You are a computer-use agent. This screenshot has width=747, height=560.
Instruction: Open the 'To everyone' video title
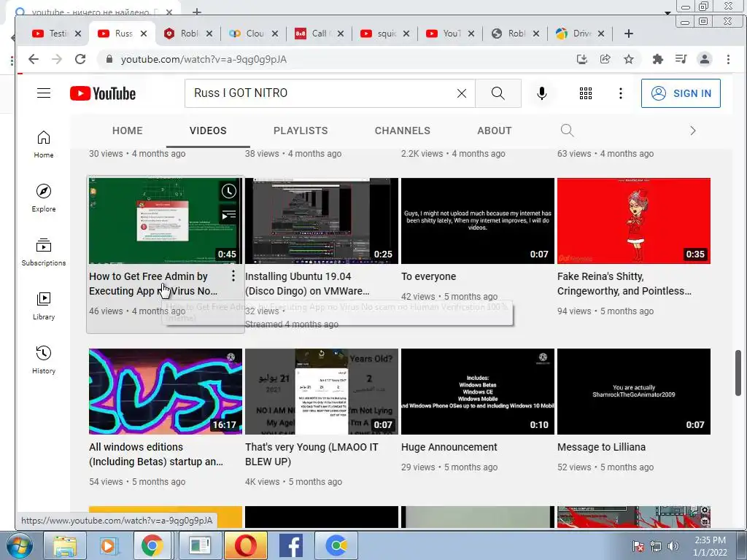pos(429,276)
